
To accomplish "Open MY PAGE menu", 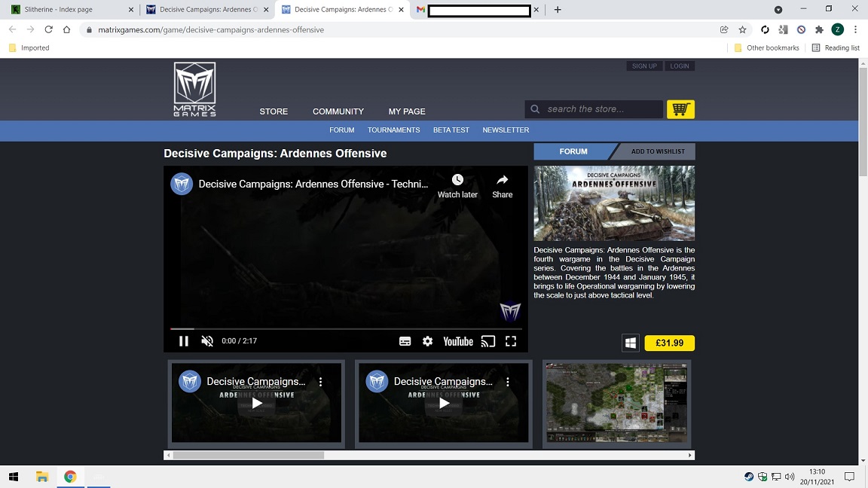I will coord(407,111).
